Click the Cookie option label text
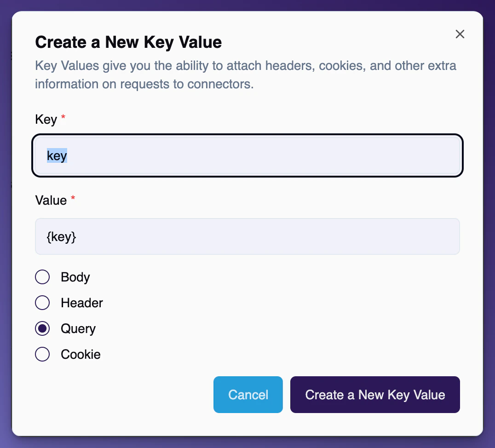 pos(81,354)
